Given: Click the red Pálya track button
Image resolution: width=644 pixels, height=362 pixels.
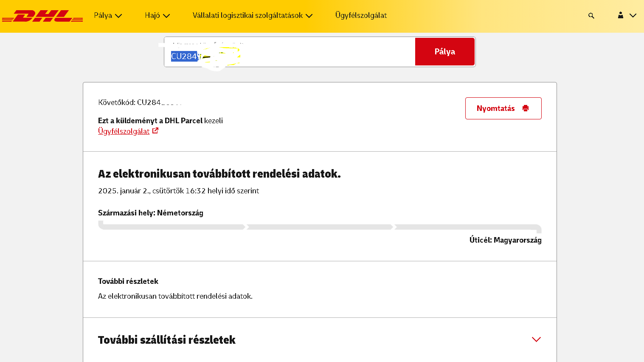Looking at the screenshot, I should [x=445, y=52].
